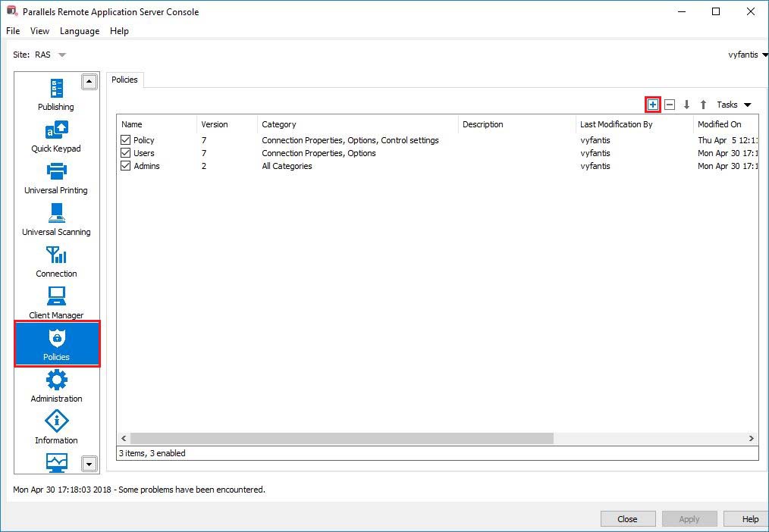Open the monitoring icon below Information
Screen dimensions: 769x532
(x=56, y=462)
